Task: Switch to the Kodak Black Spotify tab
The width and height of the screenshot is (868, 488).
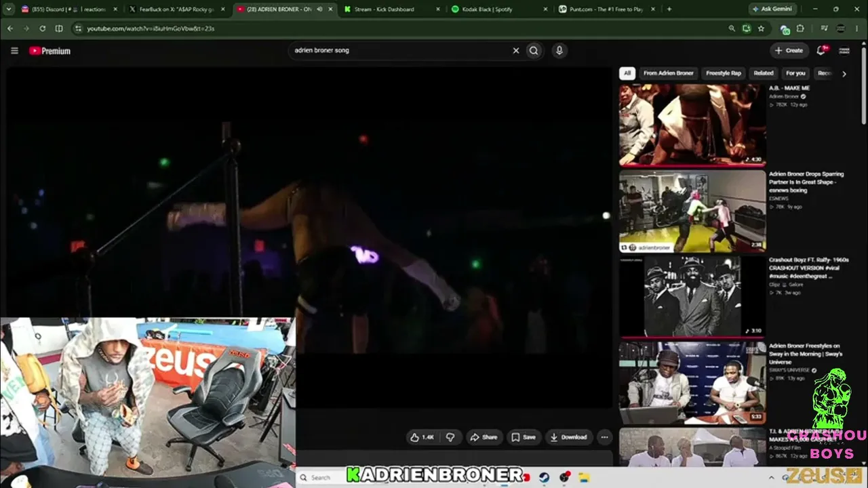Action: click(x=500, y=9)
